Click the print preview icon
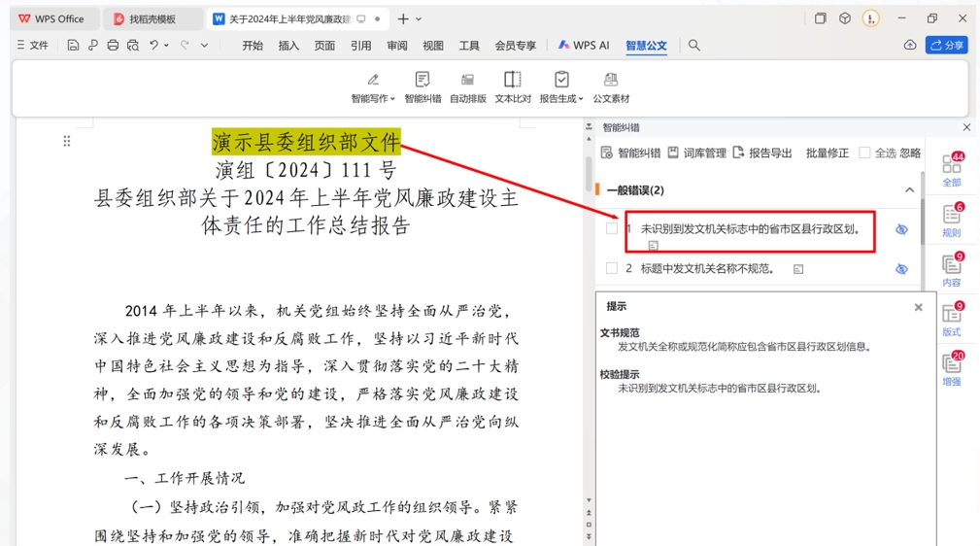Viewport: 980px width, 546px height. (132, 45)
